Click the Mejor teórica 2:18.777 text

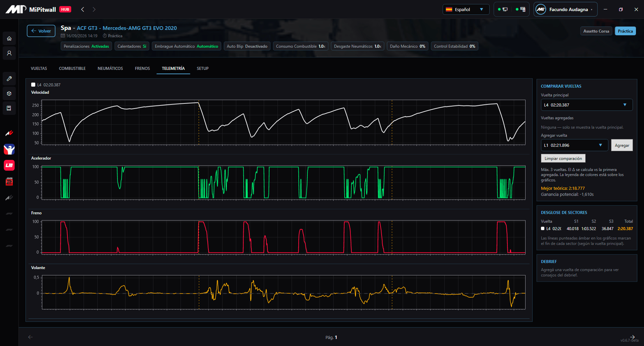(563, 188)
